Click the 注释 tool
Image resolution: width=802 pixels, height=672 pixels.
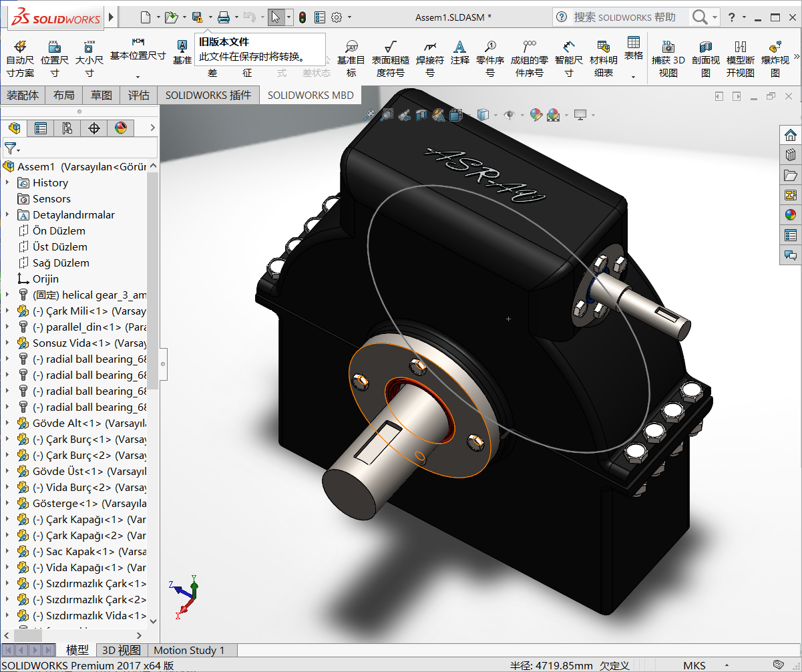click(x=459, y=53)
